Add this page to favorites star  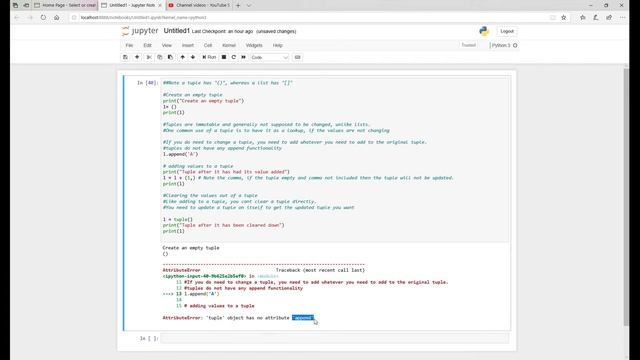point(564,18)
